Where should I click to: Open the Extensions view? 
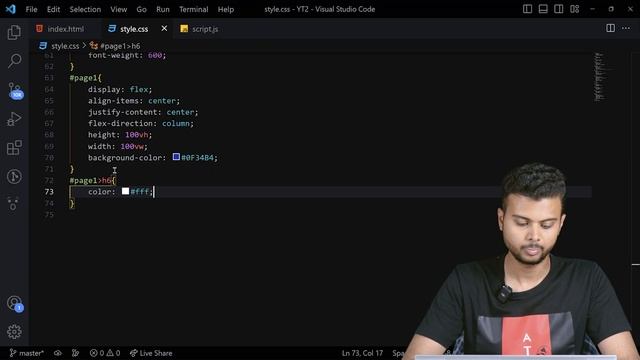click(x=14, y=148)
